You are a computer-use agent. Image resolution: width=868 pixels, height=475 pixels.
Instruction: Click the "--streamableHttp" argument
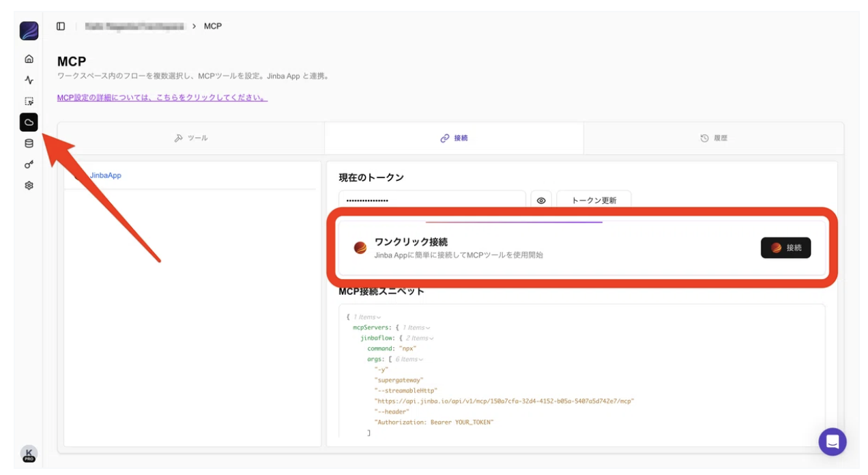click(406, 390)
